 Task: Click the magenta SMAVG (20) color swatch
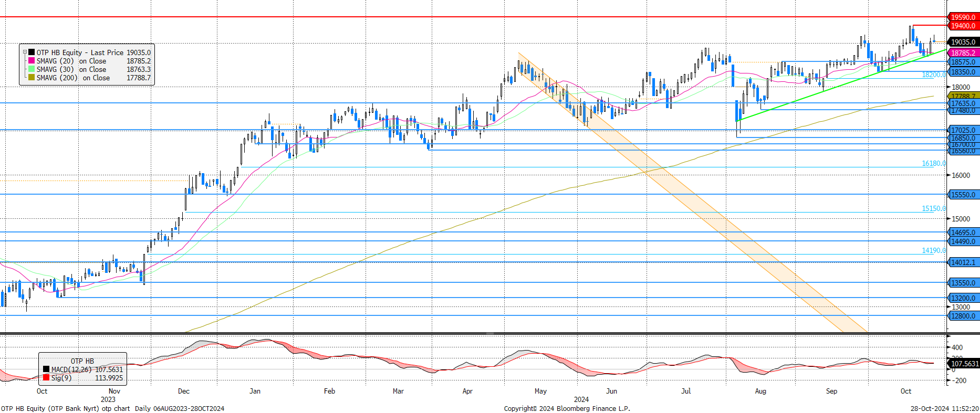32,61
